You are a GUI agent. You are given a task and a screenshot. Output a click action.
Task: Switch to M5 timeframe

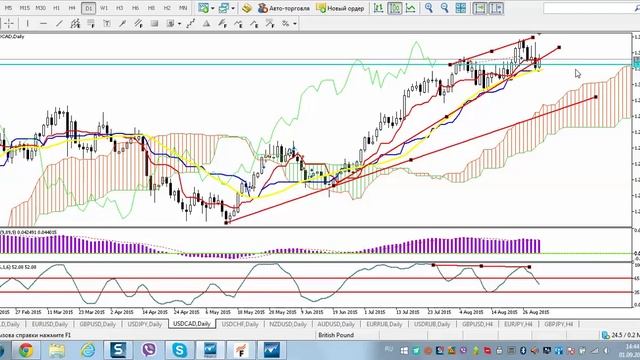[8, 8]
